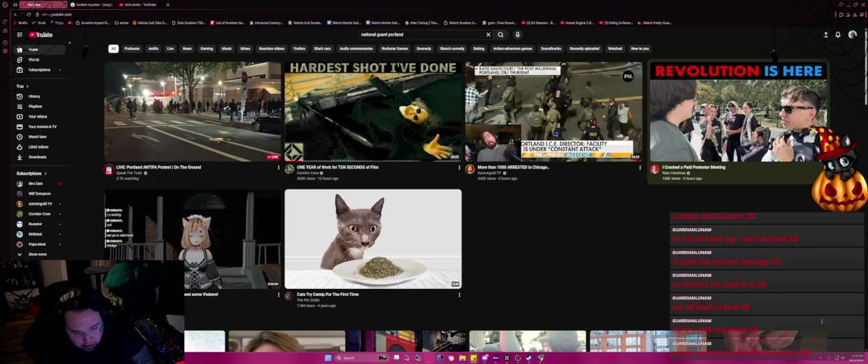
Task: Go to Home in the sidebar
Action: (39, 50)
